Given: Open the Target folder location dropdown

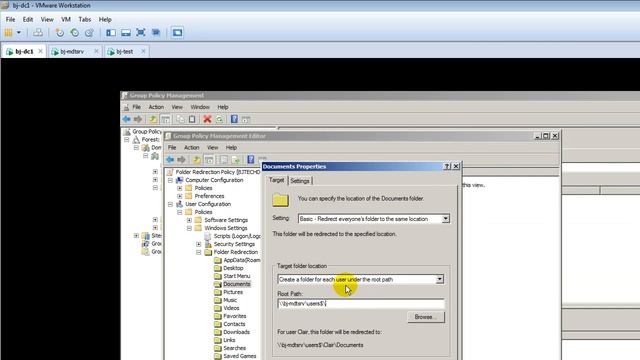Looking at the screenshot, I should 440,279.
